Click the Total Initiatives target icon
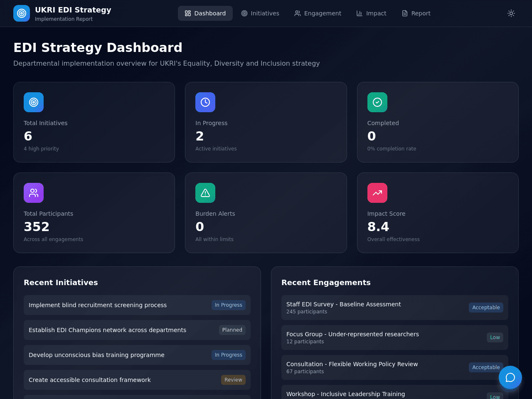The image size is (532, 399). pos(34,102)
